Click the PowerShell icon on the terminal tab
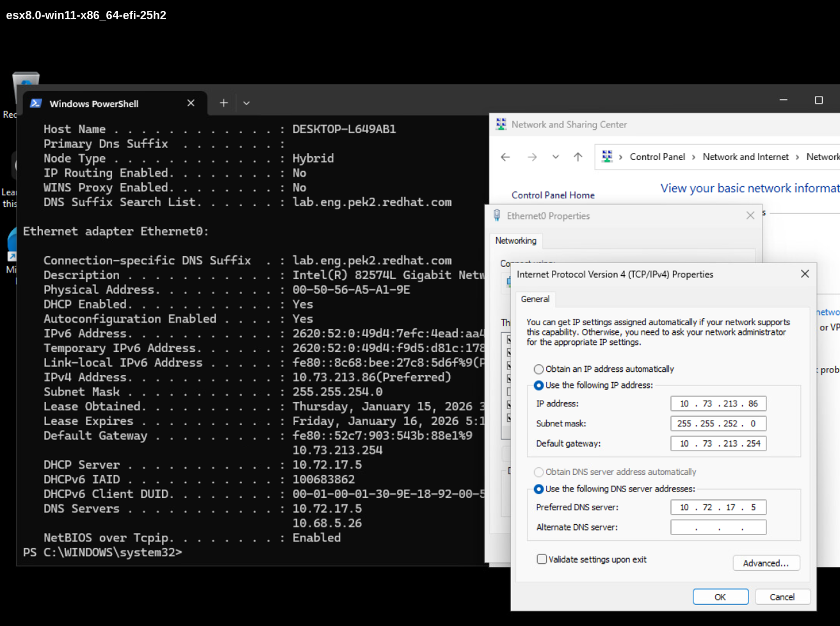The height and width of the screenshot is (626, 840). (x=36, y=103)
